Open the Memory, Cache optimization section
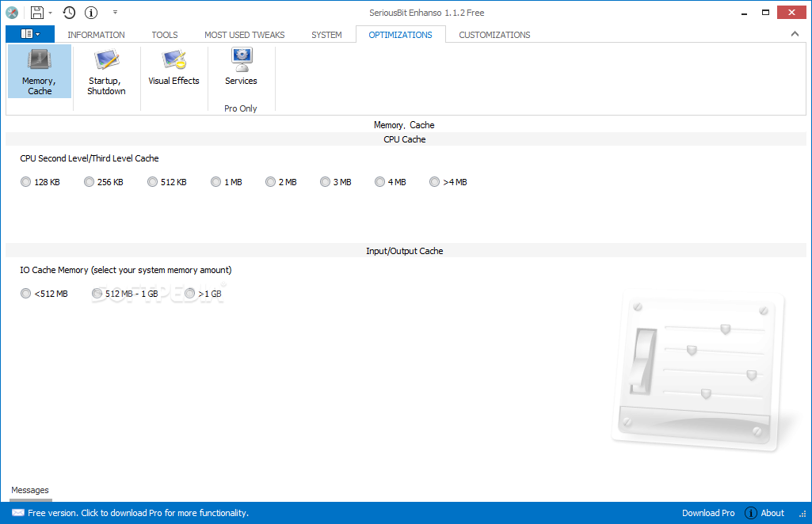The height and width of the screenshot is (524, 812). pyautogui.click(x=40, y=71)
